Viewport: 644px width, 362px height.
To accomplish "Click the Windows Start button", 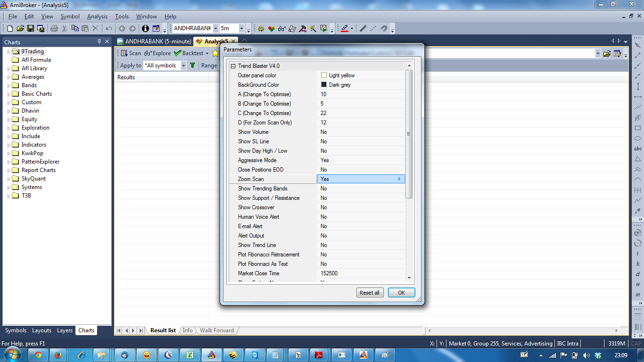I will pos(13,355).
